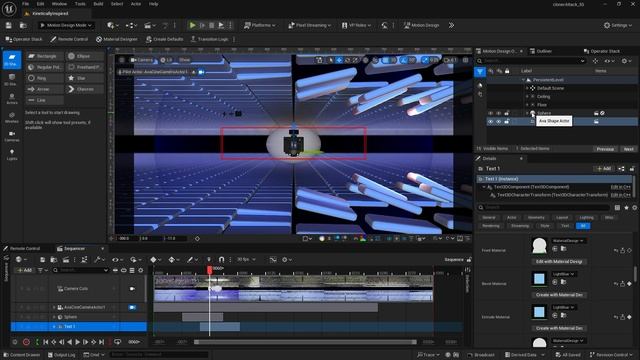Screen dimensions: 640x360
Task: Toggle snapping magnet icon in sequencer toolbar
Action: [x=221, y=259]
